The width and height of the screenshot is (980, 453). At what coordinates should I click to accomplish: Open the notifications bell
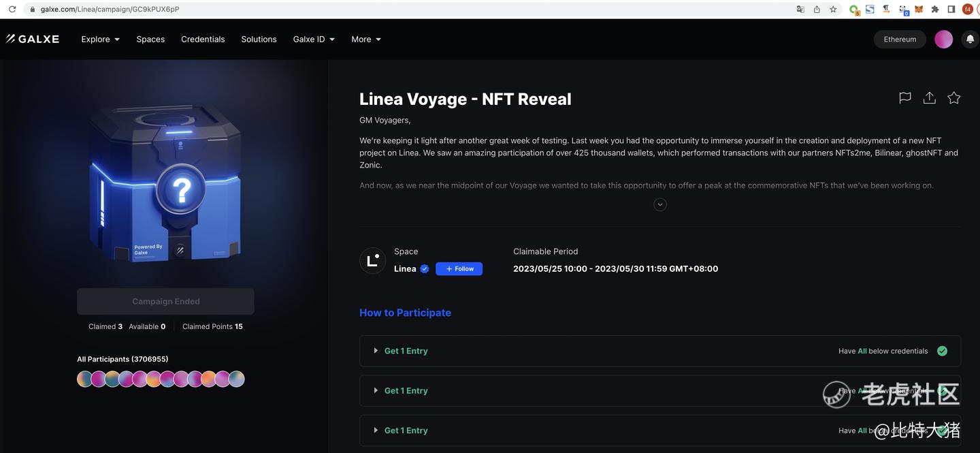[x=970, y=40]
